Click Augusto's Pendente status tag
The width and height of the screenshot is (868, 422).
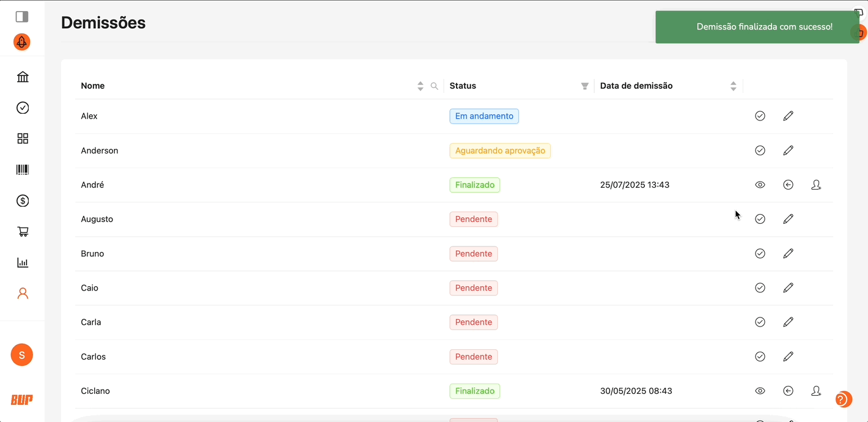point(474,219)
